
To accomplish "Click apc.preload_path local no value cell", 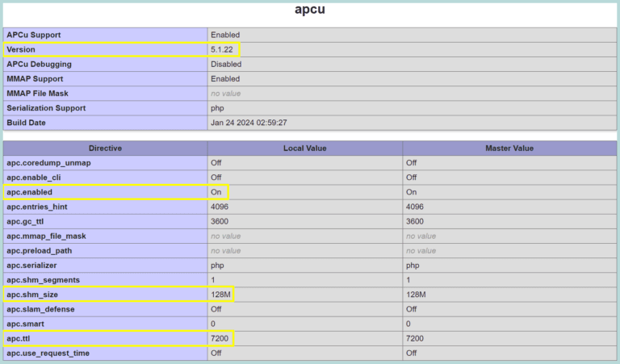I will [305, 250].
